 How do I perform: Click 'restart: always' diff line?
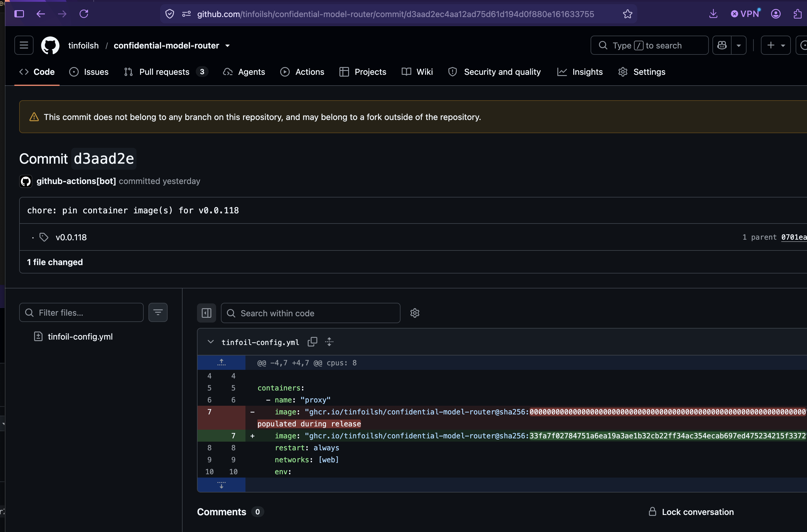pos(307,448)
